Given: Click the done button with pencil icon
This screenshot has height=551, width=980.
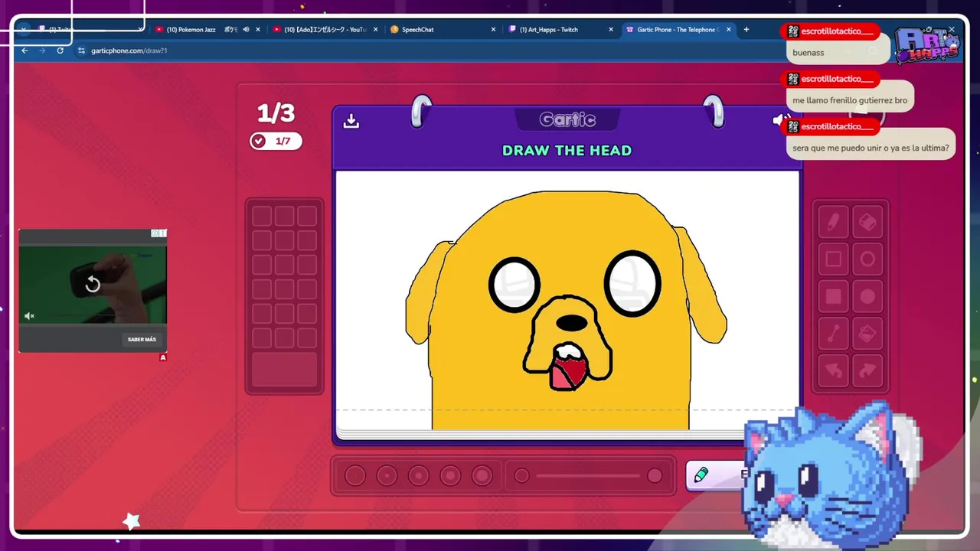Looking at the screenshot, I should 714,475.
